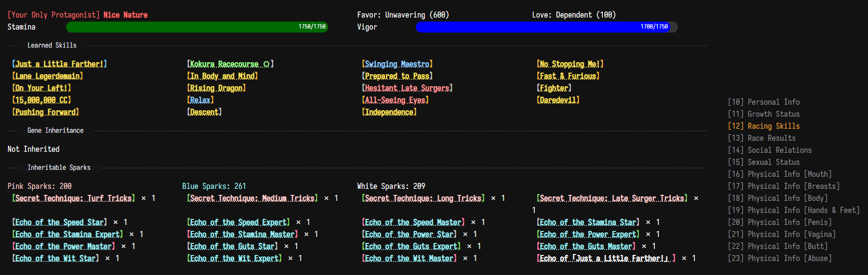Click [Echo of the Stamina Master] spark
This screenshot has height=275, width=868.
click(x=242, y=234)
